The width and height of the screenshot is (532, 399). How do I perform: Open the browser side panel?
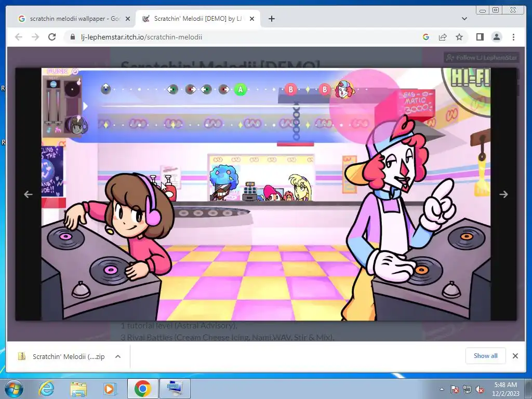click(x=480, y=37)
